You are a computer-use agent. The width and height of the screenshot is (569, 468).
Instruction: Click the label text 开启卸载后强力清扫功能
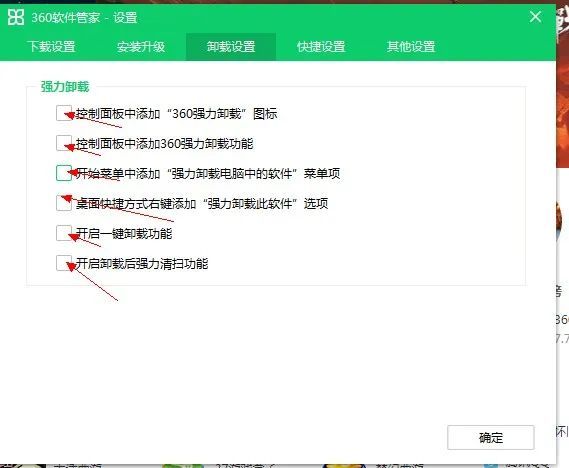(x=142, y=263)
